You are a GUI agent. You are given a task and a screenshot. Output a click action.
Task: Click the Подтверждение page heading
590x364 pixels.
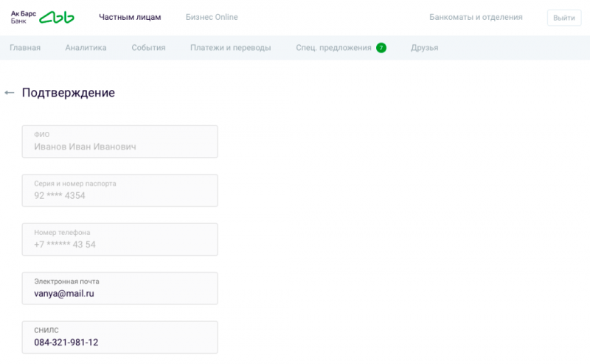tap(68, 93)
